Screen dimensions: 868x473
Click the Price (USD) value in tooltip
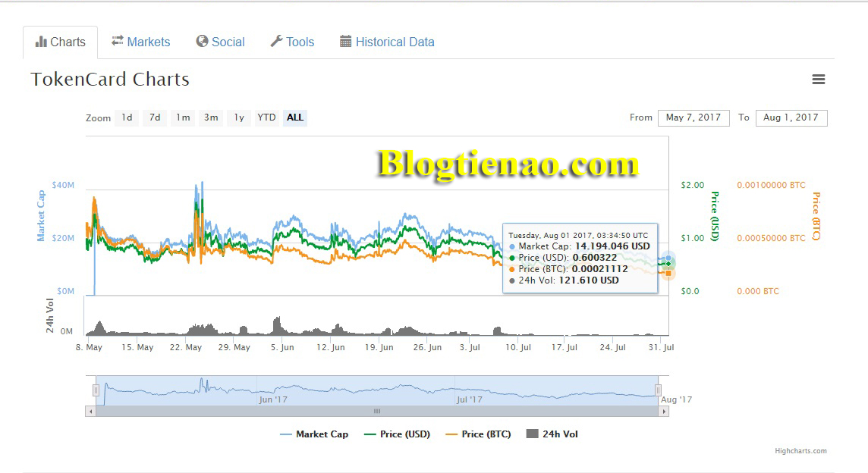point(595,258)
